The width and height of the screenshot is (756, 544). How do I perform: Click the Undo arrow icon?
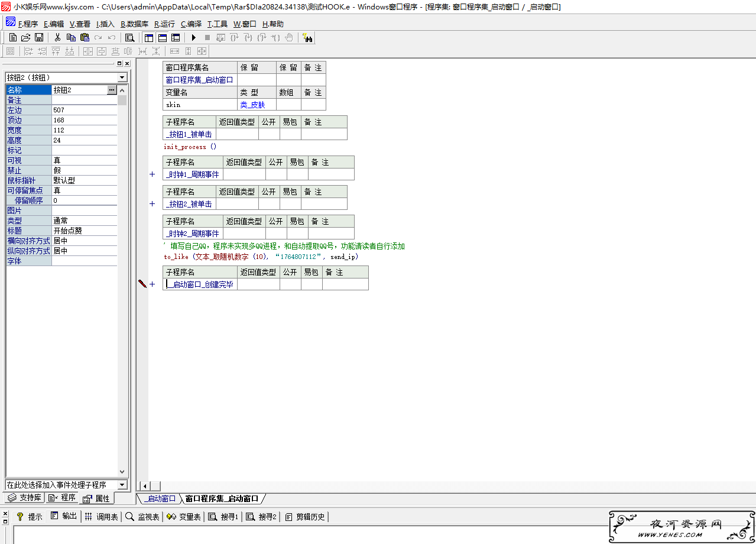112,37
